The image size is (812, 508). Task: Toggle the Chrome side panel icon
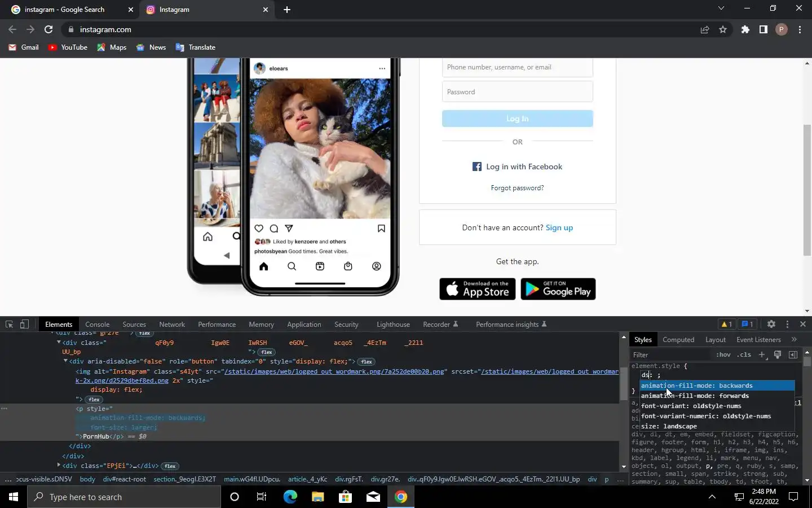tap(763, 29)
